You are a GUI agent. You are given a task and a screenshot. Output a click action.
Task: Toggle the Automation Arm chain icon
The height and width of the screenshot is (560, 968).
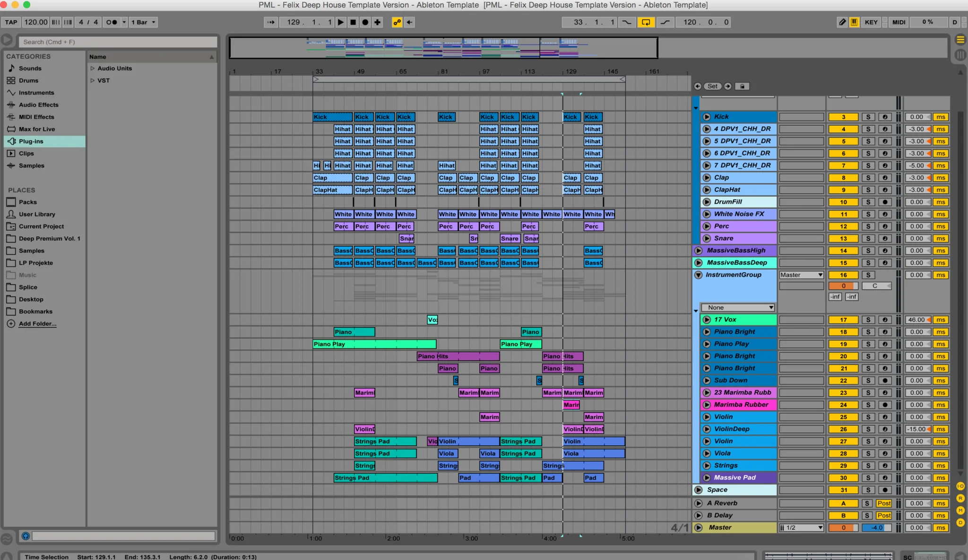click(x=397, y=22)
